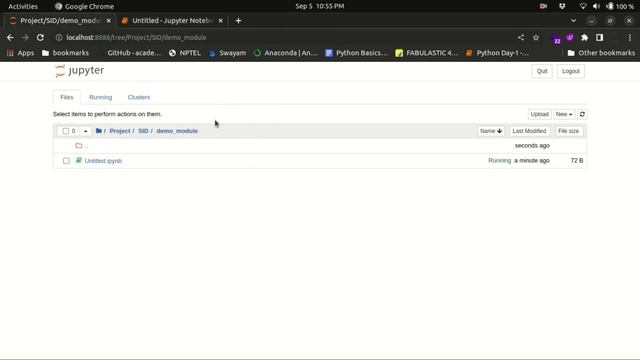Close the Untitled Jupyter Notebook tab
640x360 pixels.
[220, 20]
